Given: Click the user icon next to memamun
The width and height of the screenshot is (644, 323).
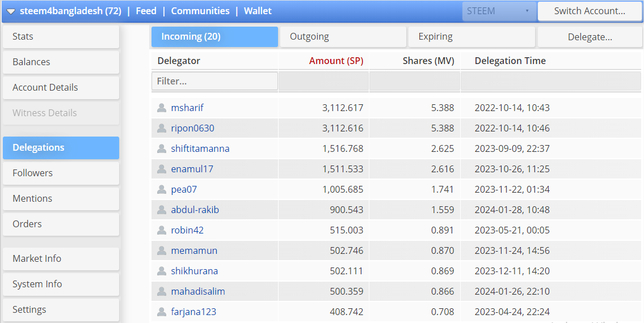Looking at the screenshot, I should [x=162, y=250].
